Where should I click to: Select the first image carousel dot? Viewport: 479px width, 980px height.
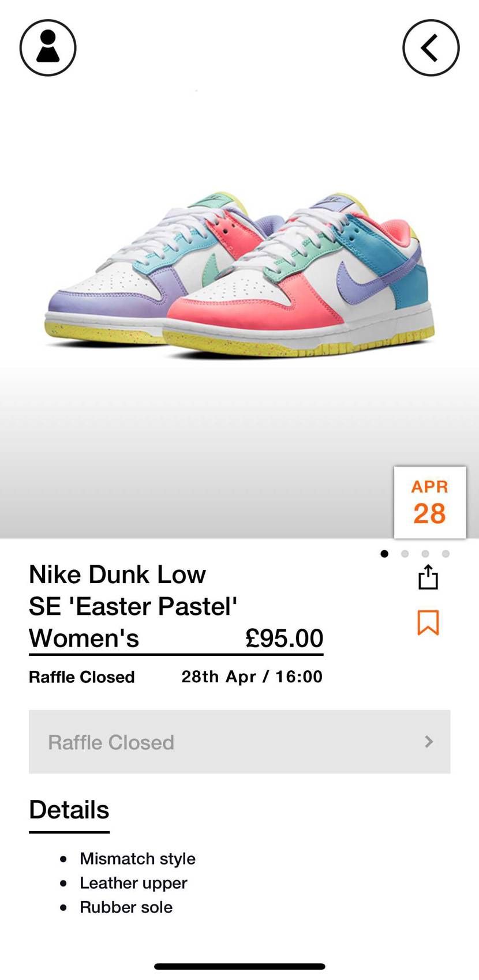(384, 554)
